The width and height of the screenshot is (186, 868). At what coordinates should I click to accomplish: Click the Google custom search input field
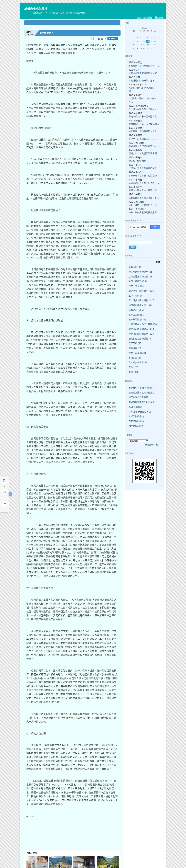138,227
